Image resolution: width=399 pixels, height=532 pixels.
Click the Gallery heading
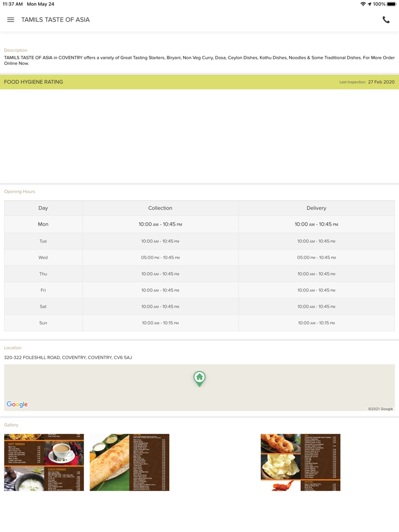pyautogui.click(x=11, y=425)
